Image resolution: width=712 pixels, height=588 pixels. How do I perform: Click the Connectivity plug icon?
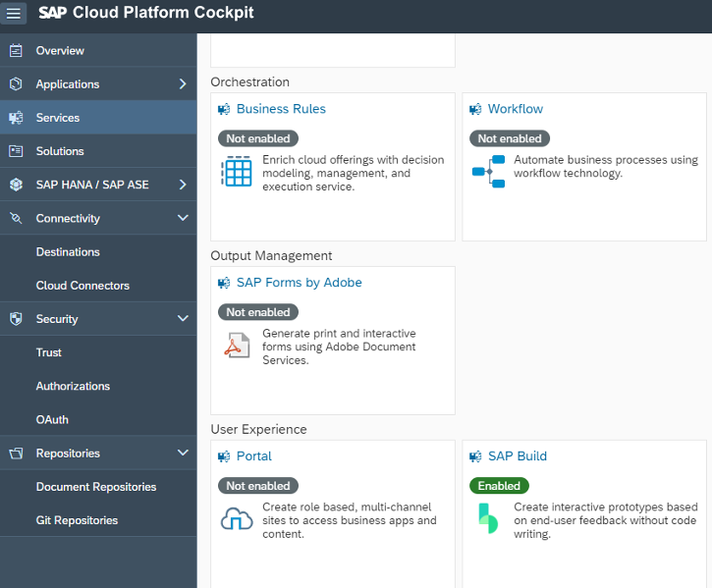coord(16,218)
